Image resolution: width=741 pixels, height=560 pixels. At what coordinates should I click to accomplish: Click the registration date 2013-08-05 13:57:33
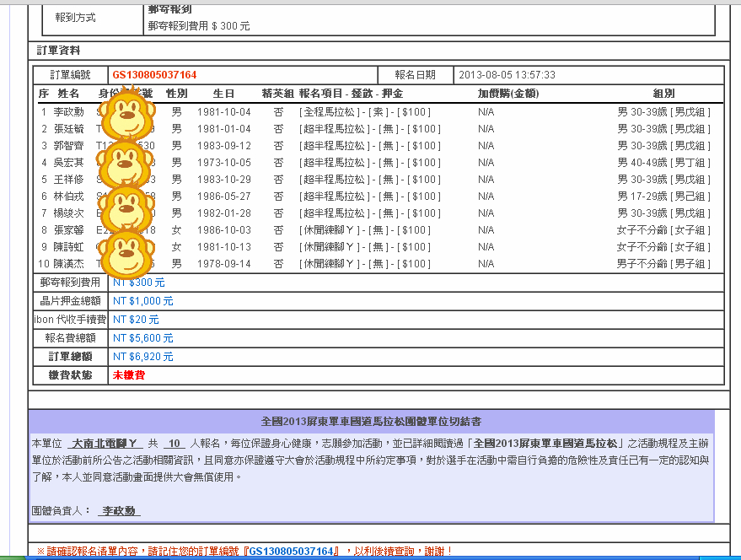pyautogui.click(x=507, y=75)
